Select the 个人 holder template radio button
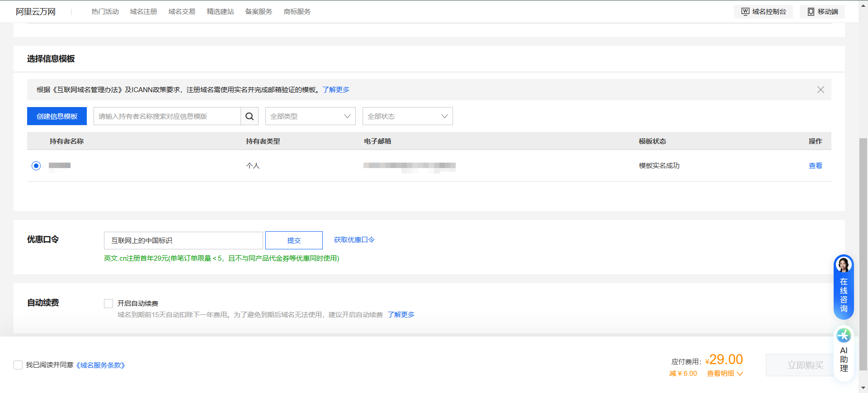The width and height of the screenshot is (868, 393). click(36, 166)
